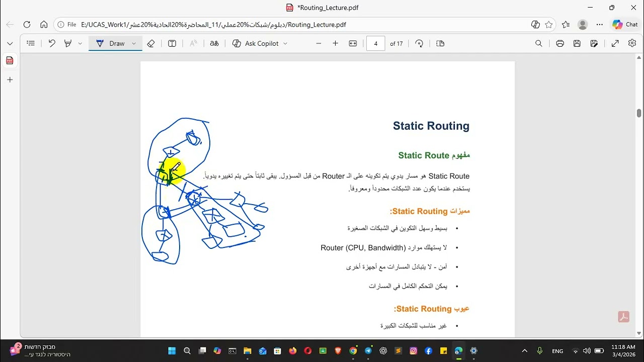Click the Adobe Acrobat floating icon

[624, 317]
